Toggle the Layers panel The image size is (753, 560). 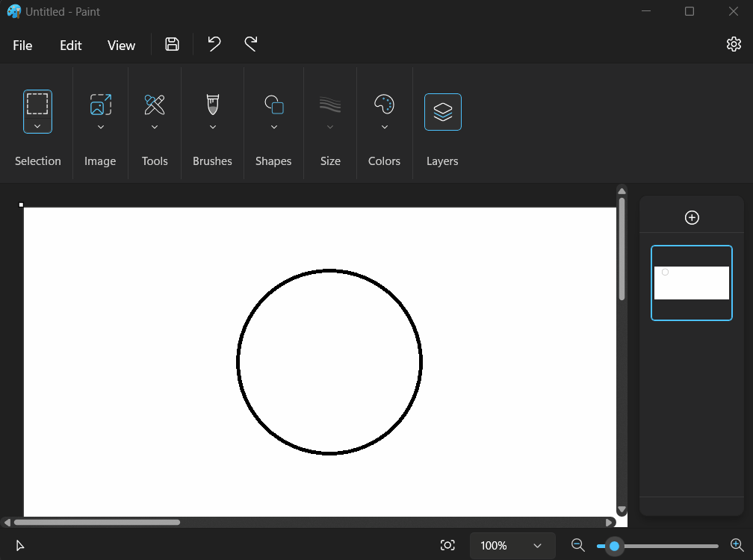coord(442,111)
